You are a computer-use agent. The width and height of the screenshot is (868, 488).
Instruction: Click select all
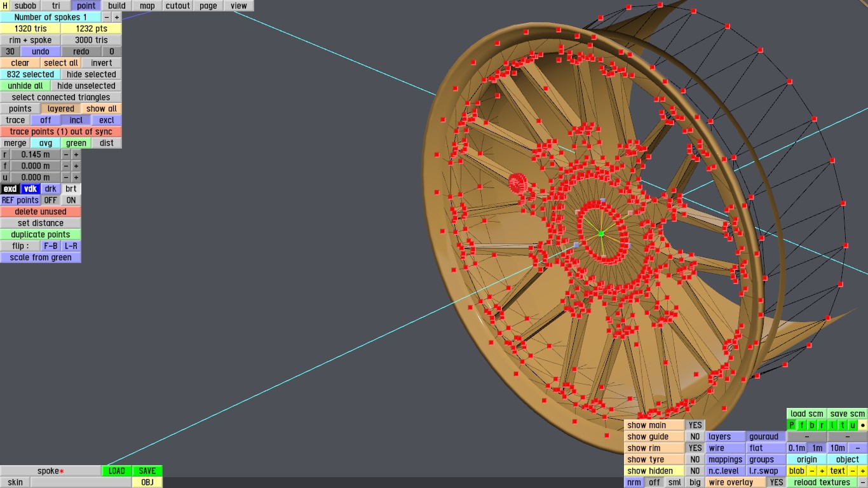coord(61,63)
